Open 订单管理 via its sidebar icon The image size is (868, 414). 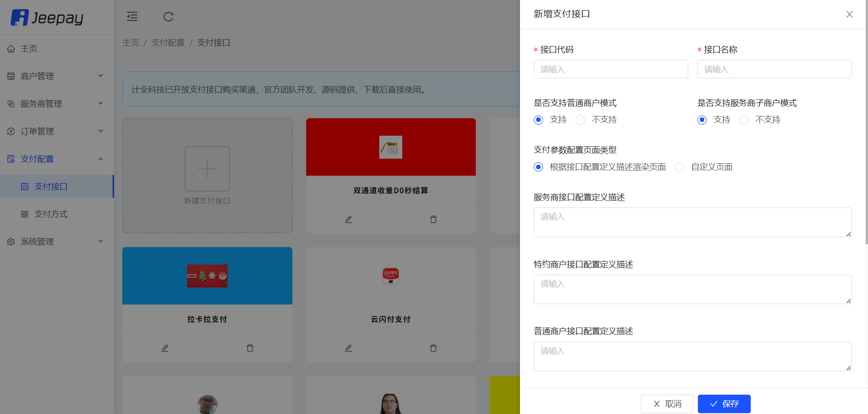11,131
